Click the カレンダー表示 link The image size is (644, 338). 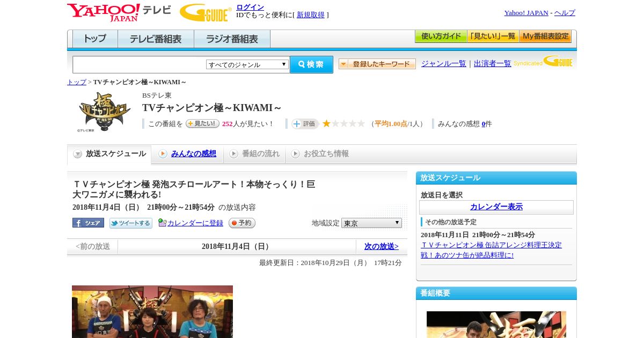click(496, 207)
